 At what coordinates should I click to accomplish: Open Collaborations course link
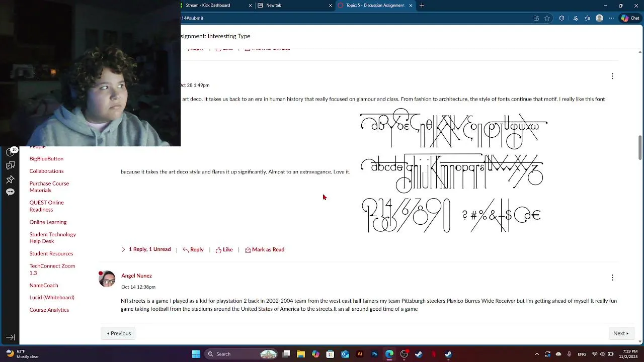pos(46,171)
